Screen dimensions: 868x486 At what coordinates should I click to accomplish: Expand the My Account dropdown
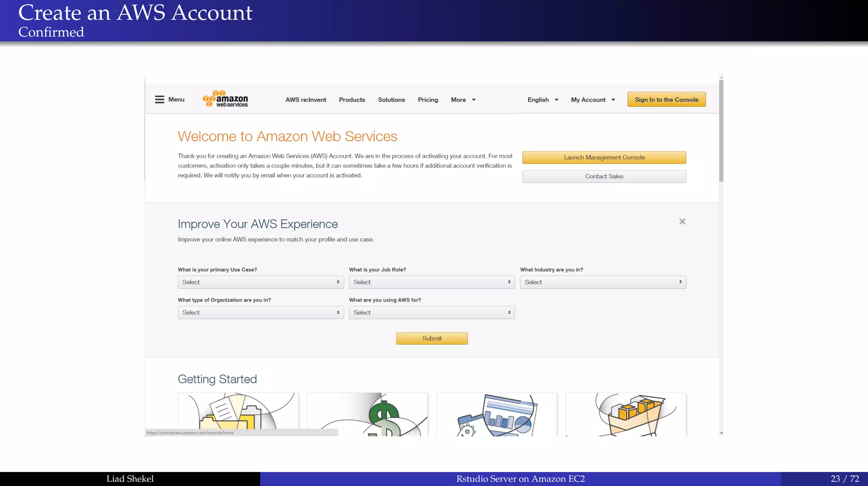click(593, 100)
